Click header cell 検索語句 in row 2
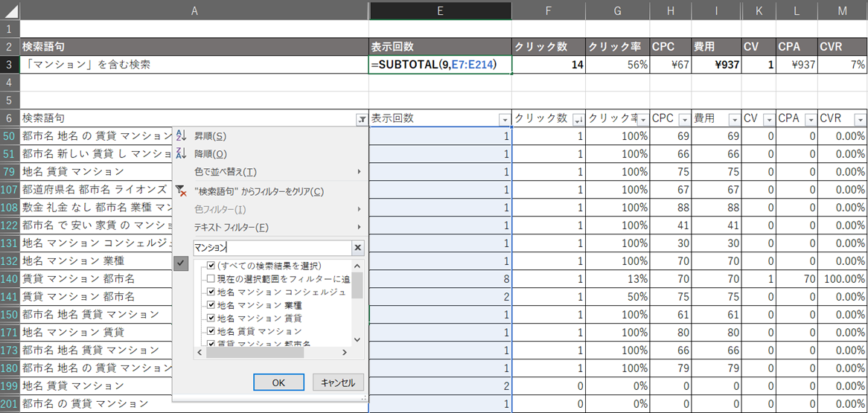The width and height of the screenshot is (868, 413). point(194,46)
